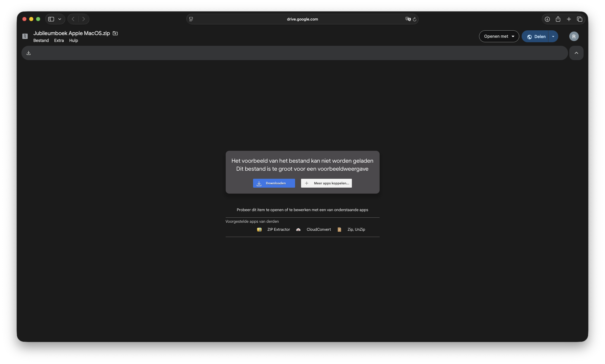
Task: Click the page settings icon in address bar
Action: [x=191, y=19]
